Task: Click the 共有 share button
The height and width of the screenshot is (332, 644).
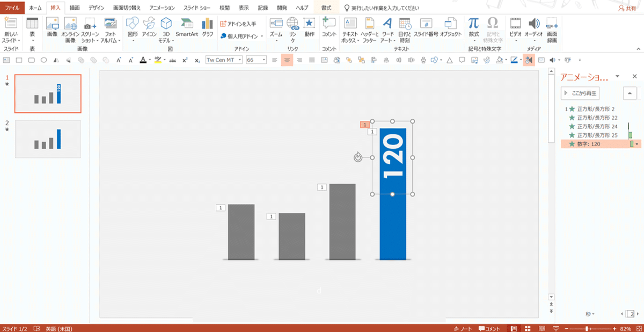Action: point(628,9)
